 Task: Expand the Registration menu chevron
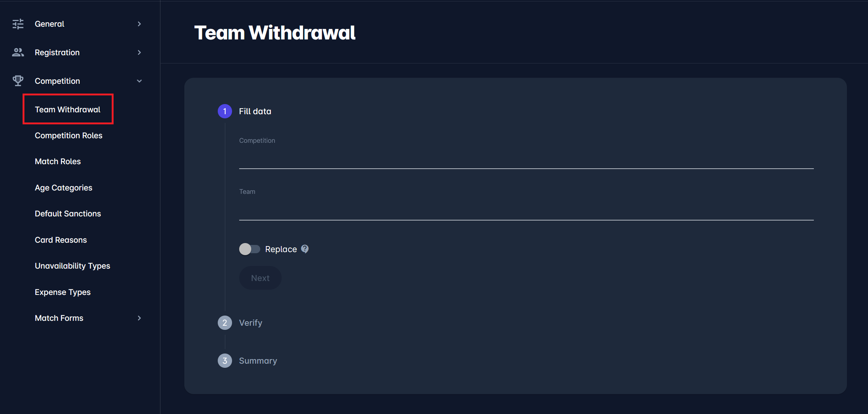(139, 53)
